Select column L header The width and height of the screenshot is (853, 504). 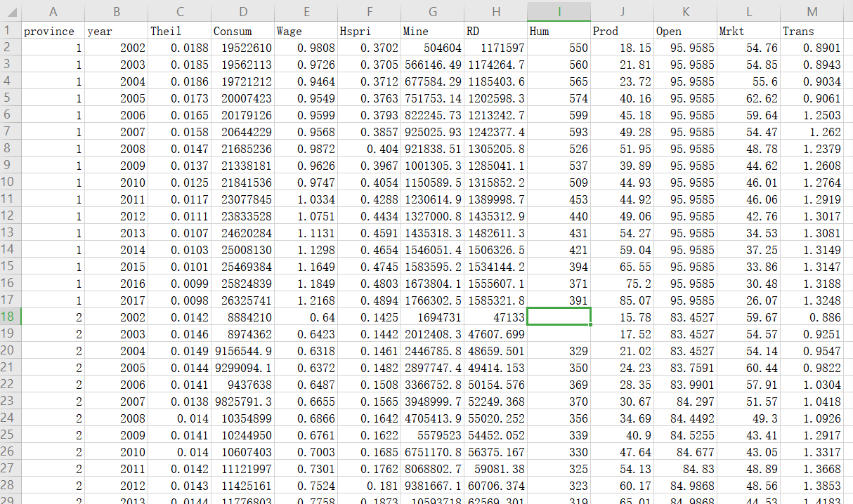pos(749,11)
